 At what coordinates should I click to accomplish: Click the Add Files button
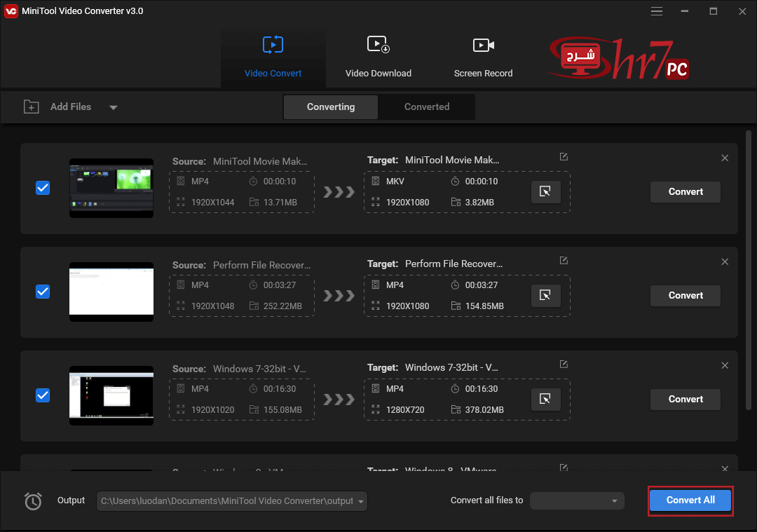(71, 107)
